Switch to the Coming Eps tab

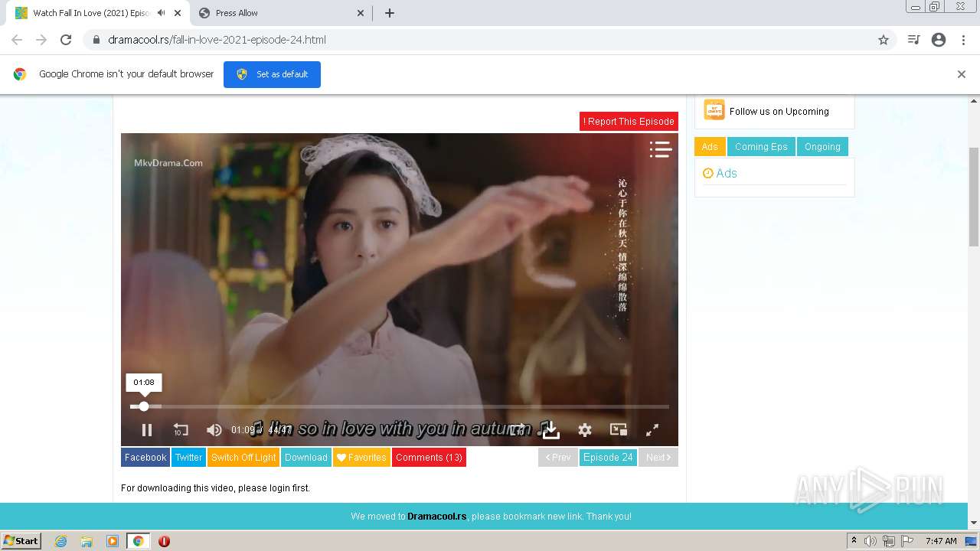point(761,147)
